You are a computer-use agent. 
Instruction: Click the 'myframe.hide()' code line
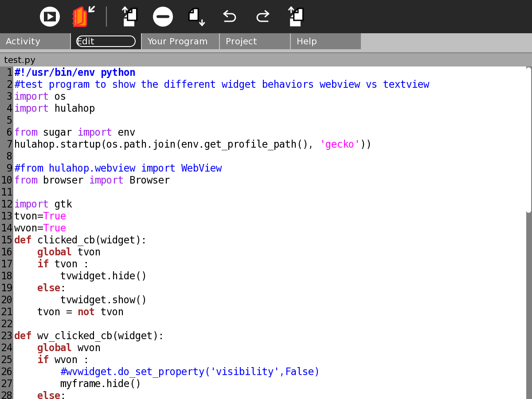pyautogui.click(x=100, y=383)
